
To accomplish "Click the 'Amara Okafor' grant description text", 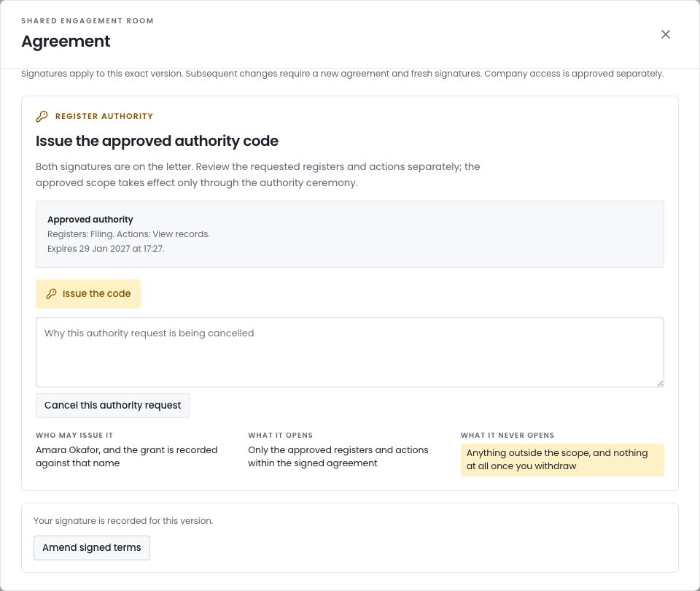I will click(x=126, y=457).
